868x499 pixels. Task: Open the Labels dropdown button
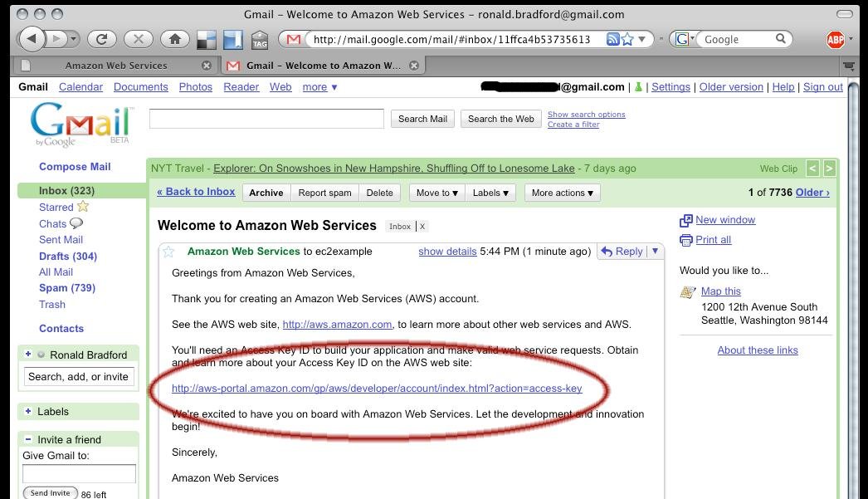[x=490, y=193]
